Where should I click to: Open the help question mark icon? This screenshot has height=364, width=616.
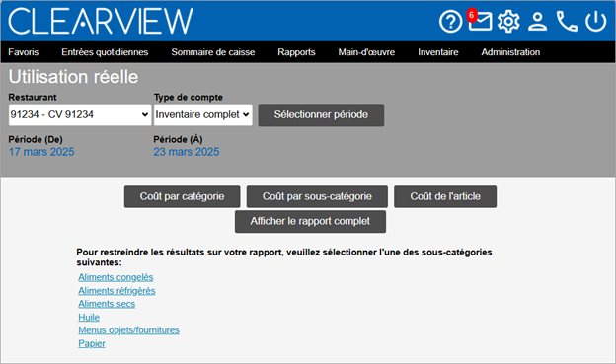450,21
